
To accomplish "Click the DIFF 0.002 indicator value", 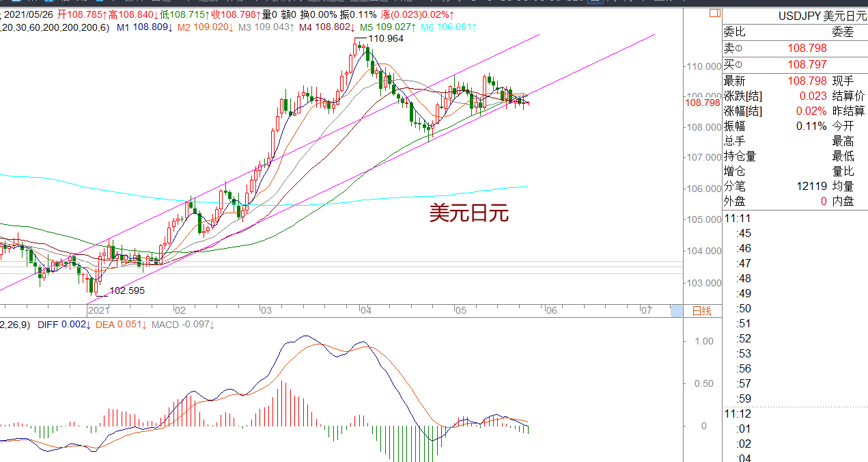I will [x=64, y=325].
